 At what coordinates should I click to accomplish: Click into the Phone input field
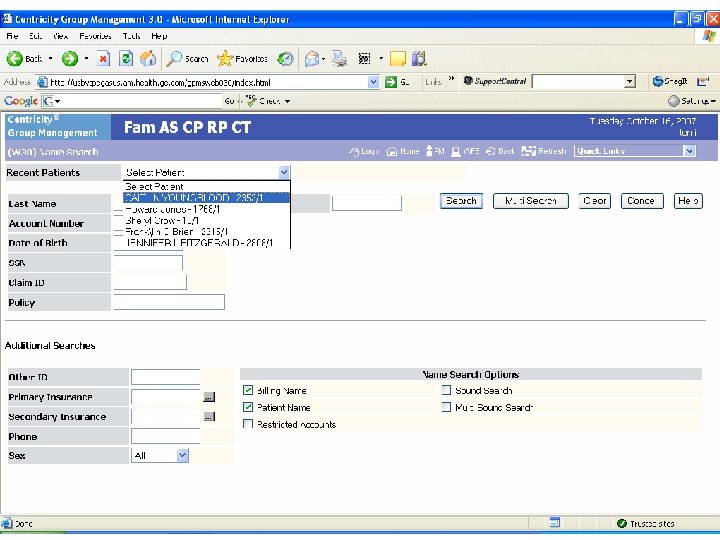(x=165, y=436)
